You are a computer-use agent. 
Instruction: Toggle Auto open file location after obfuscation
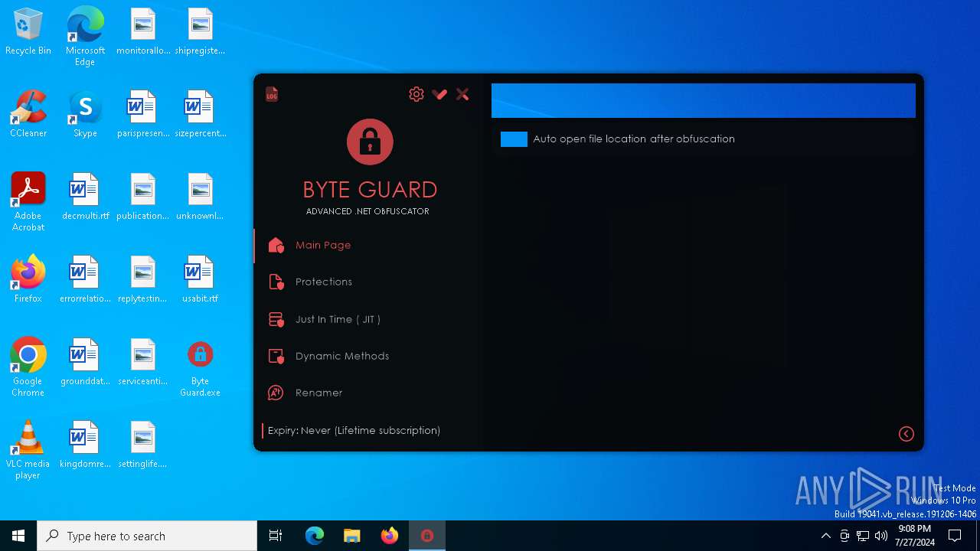pyautogui.click(x=514, y=139)
